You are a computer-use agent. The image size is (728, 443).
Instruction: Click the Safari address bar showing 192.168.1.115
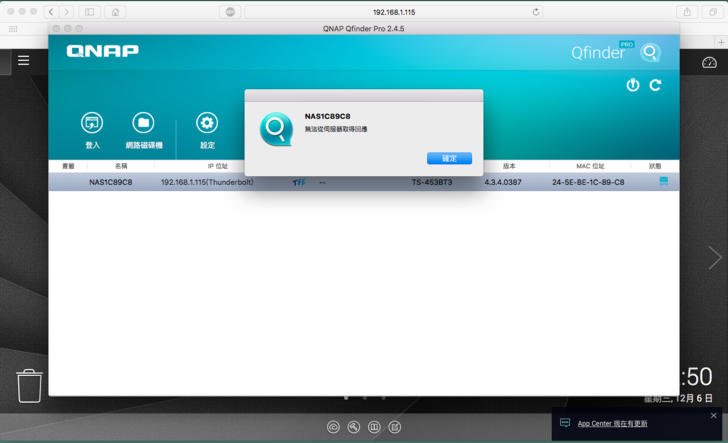(x=394, y=12)
